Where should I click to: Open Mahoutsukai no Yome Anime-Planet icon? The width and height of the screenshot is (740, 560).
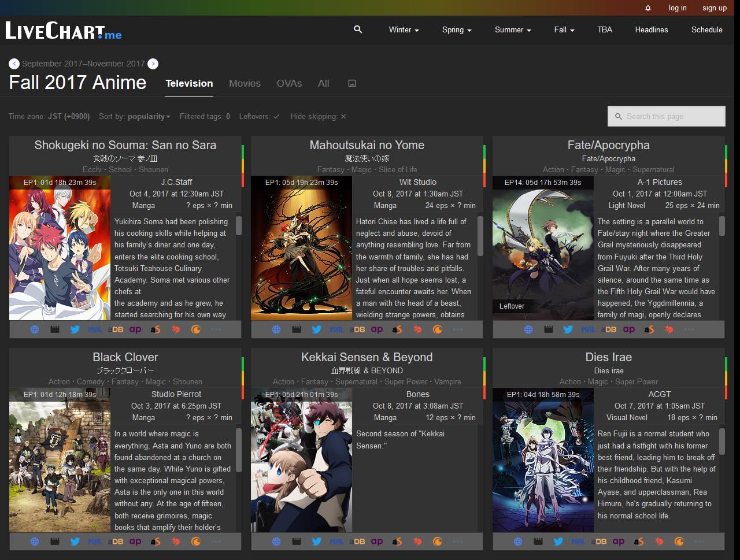(x=377, y=329)
